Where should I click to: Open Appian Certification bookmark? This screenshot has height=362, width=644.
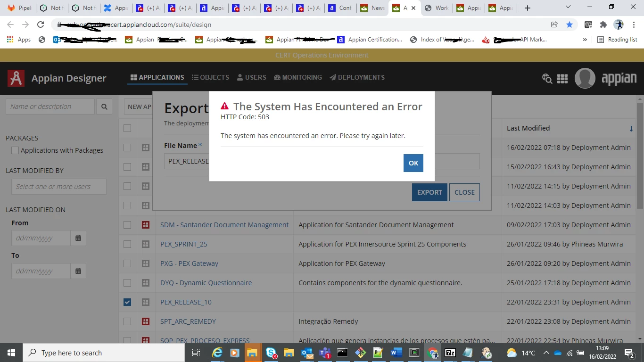370,40
